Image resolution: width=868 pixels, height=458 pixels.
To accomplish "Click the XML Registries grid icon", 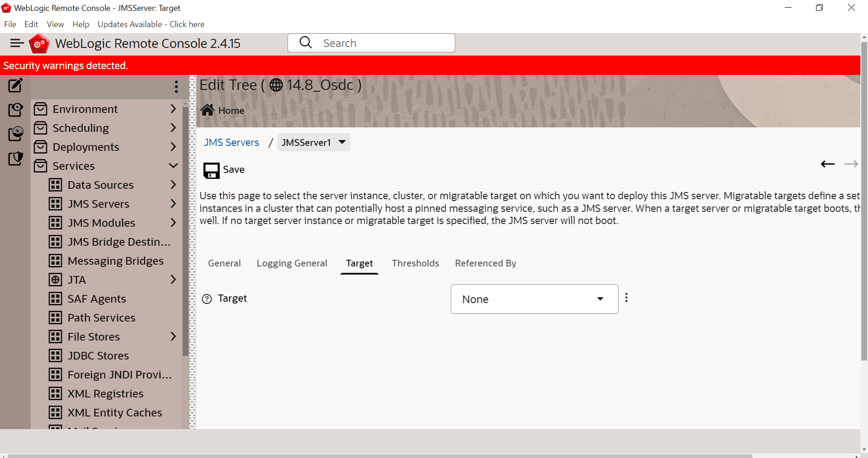I will 56,393.
